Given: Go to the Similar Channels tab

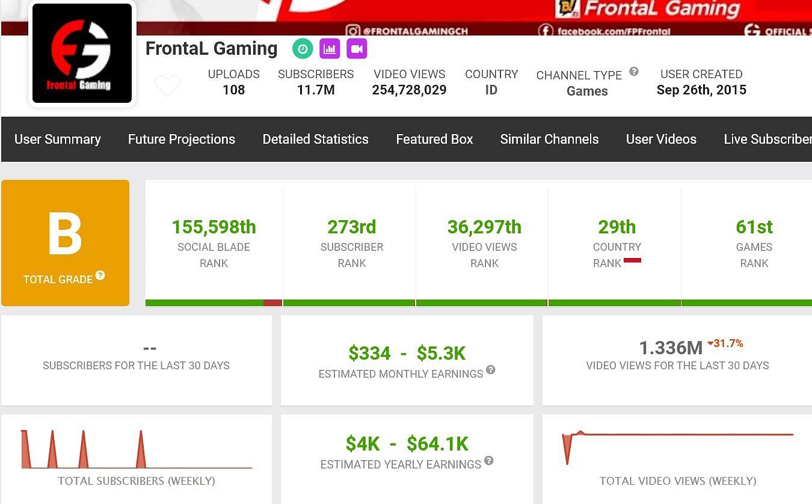Looking at the screenshot, I should [550, 139].
